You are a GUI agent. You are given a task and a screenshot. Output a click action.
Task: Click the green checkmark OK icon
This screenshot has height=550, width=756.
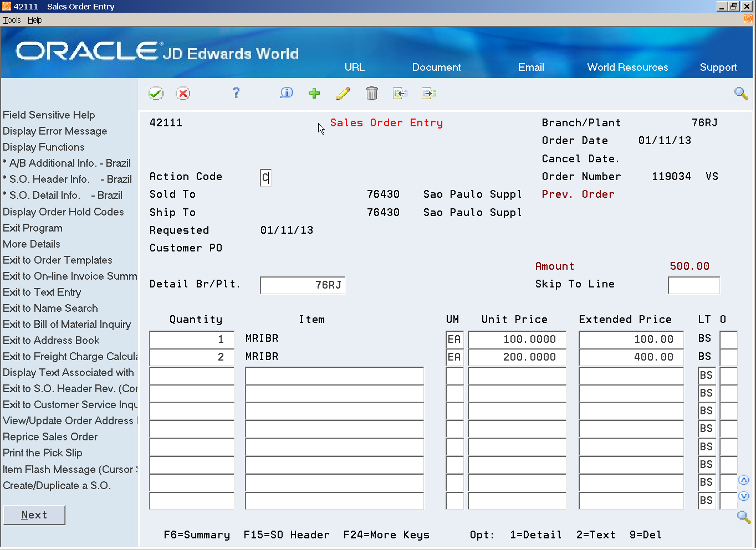(156, 94)
